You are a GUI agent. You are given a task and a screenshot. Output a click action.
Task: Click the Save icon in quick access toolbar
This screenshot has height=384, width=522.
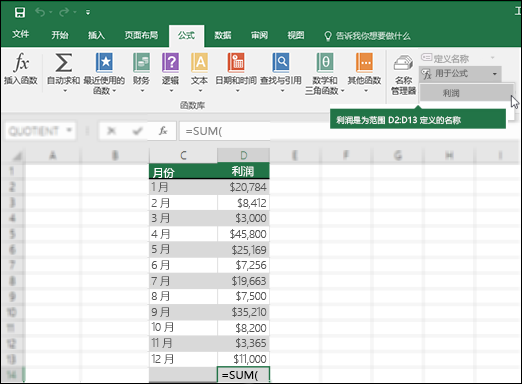click(20, 13)
